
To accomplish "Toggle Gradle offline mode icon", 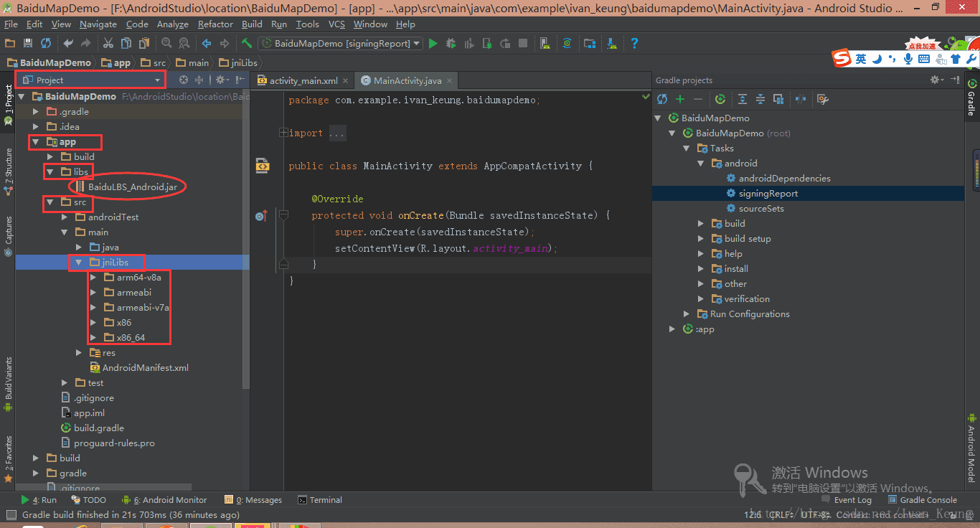I will coord(801,99).
